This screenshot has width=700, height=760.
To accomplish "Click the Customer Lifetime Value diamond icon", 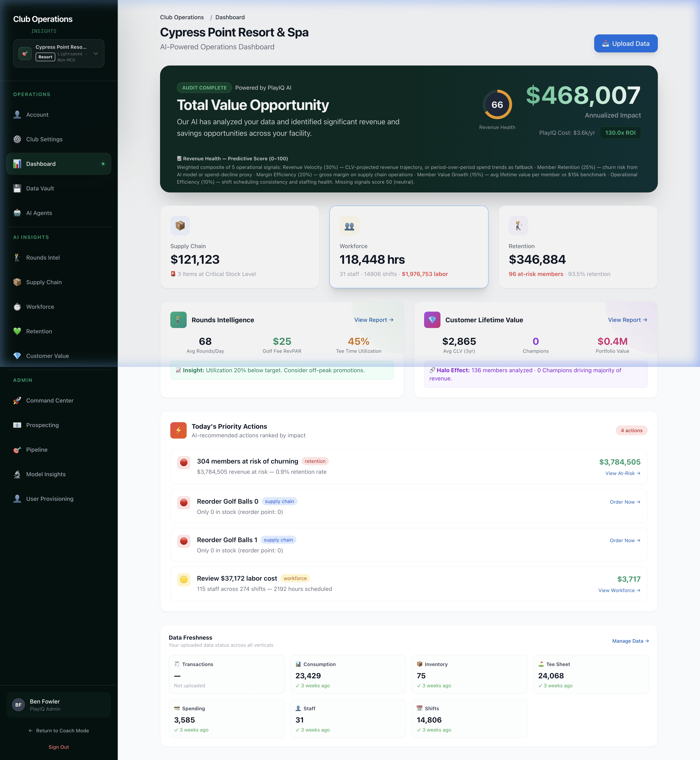I will [432, 320].
